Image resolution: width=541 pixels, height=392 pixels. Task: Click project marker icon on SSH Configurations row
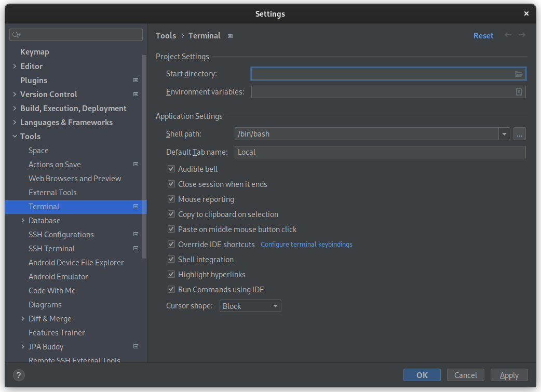coord(136,234)
